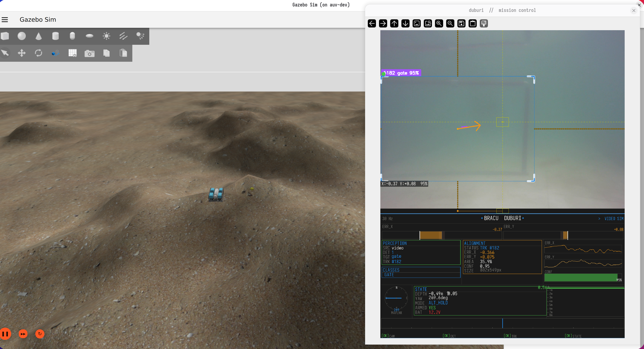
Task: Insert a cylinder shape in Gazebo
Action: 55,36
